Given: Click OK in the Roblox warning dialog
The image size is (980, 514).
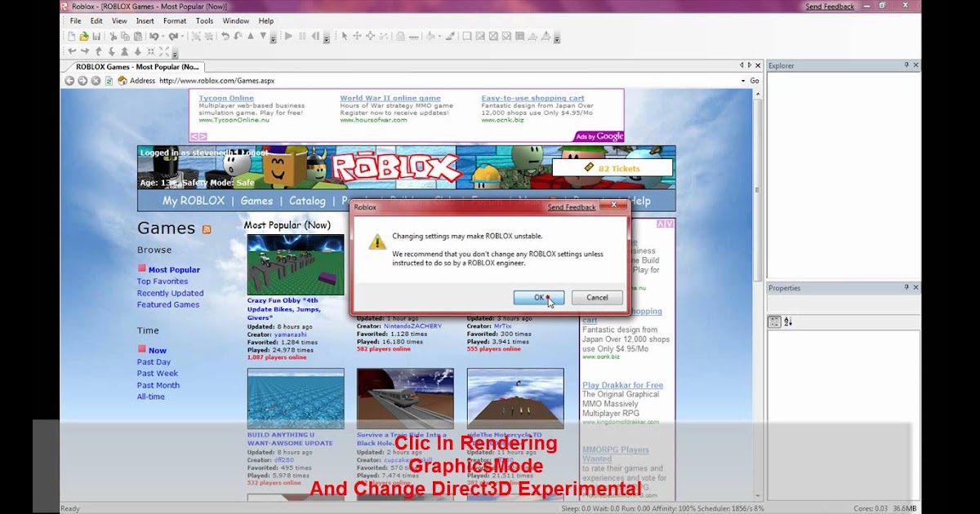Looking at the screenshot, I should [x=539, y=298].
